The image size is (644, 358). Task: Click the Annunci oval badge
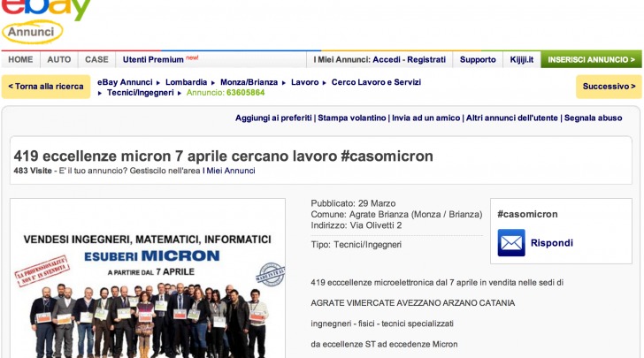(32, 32)
